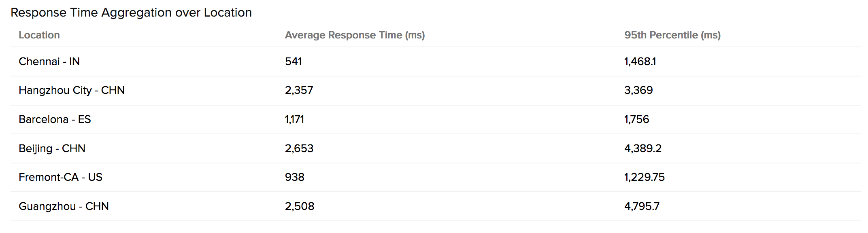Viewport: 868px width, 233px height.
Task: Select the Beijing - CHN location
Action: (x=52, y=148)
